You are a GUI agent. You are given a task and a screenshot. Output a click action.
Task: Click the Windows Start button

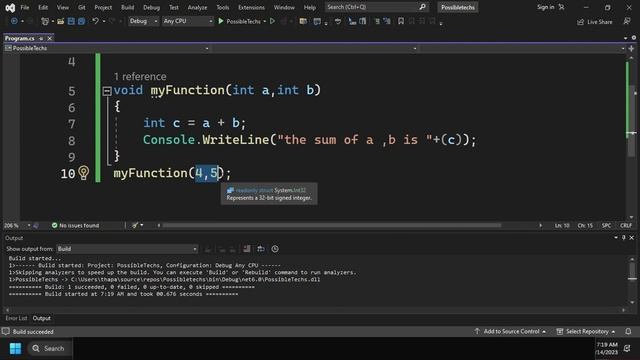click(x=16, y=348)
